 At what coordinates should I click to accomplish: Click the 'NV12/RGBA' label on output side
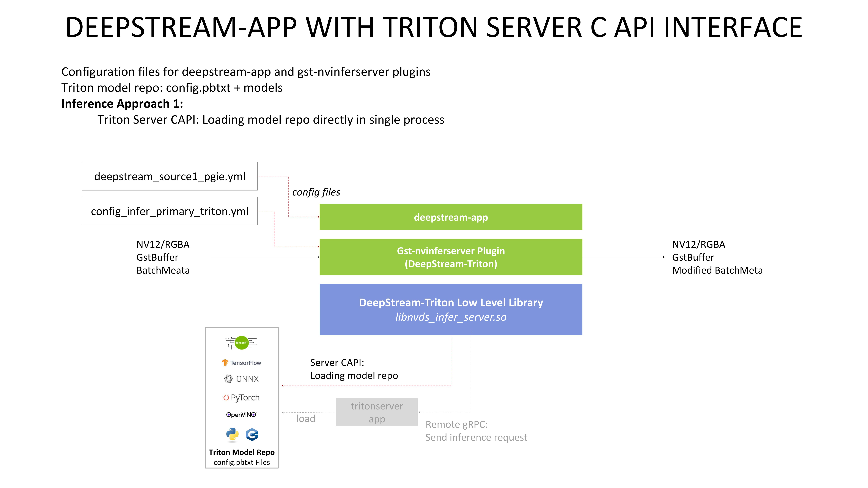tap(698, 244)
